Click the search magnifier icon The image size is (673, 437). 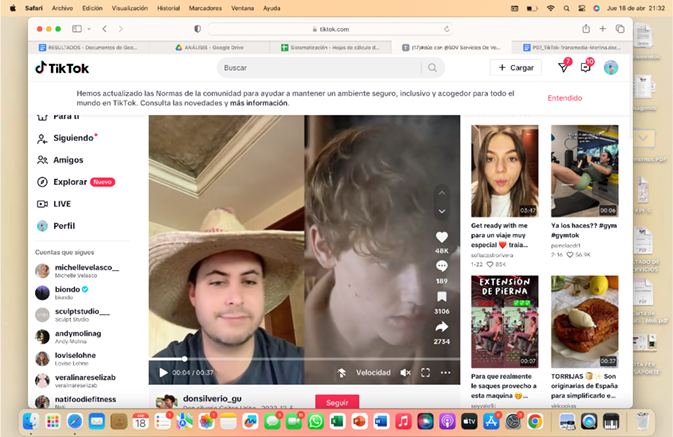click(433, 68)
